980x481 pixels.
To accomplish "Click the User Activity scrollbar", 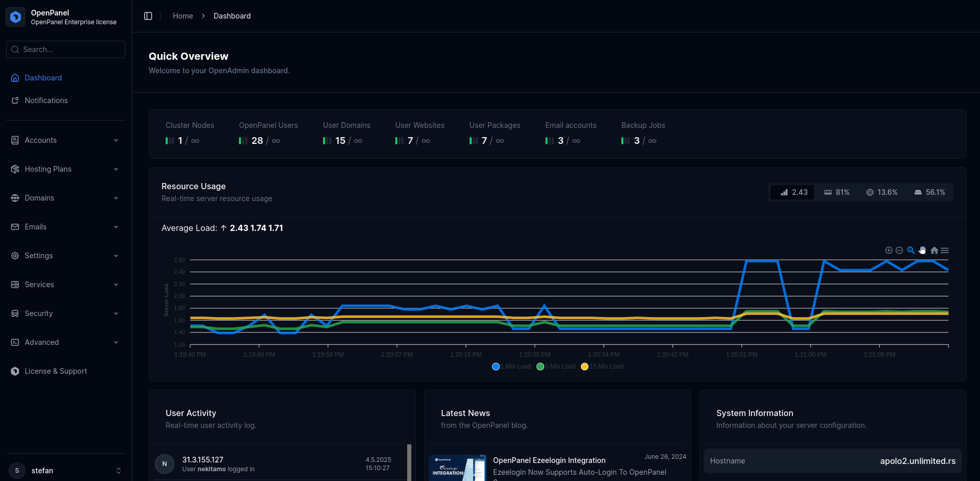I will pyautogui.click(x=409, y=462).
